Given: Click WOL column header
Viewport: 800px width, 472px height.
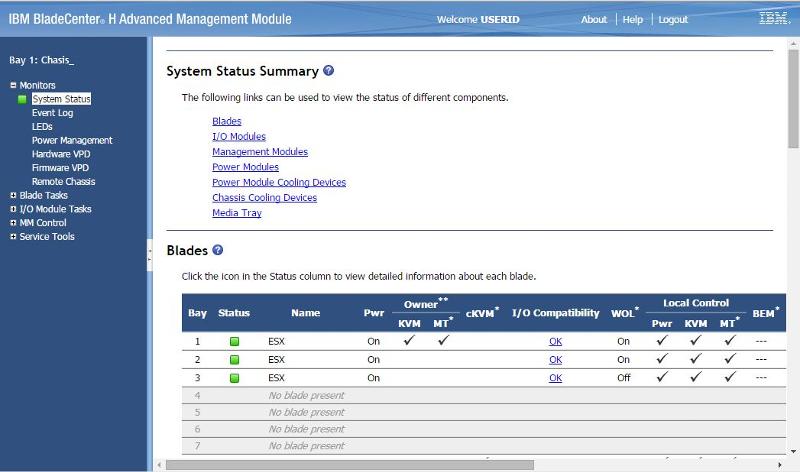Looking at the screenshot, I should pyautogui.click(x=624, y=313).
